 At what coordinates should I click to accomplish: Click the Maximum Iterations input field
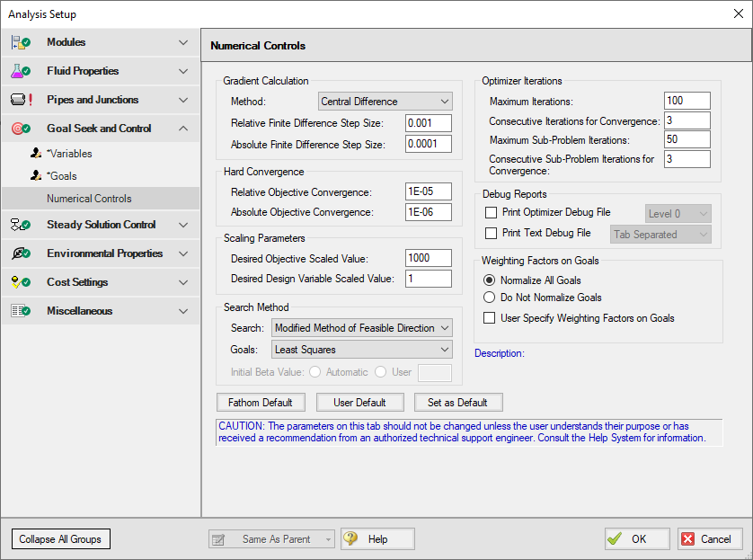(x=687, y=100)
